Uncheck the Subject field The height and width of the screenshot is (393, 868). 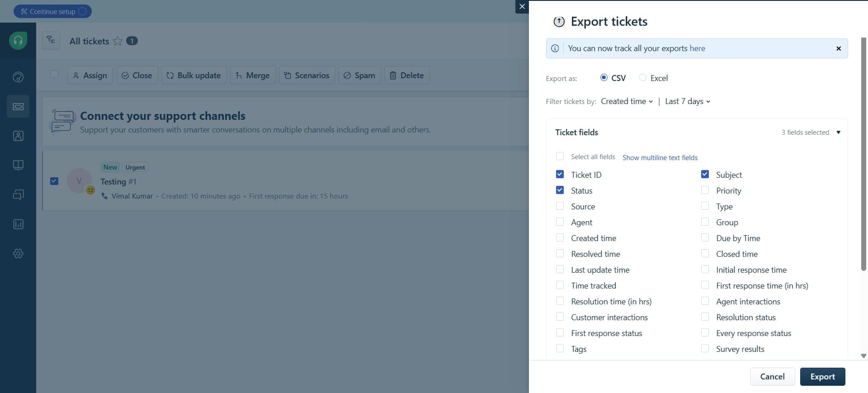(705, 174)
